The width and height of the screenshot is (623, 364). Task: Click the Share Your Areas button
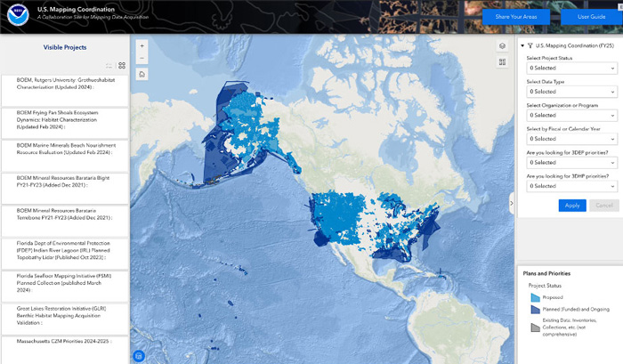pos(516,17)
